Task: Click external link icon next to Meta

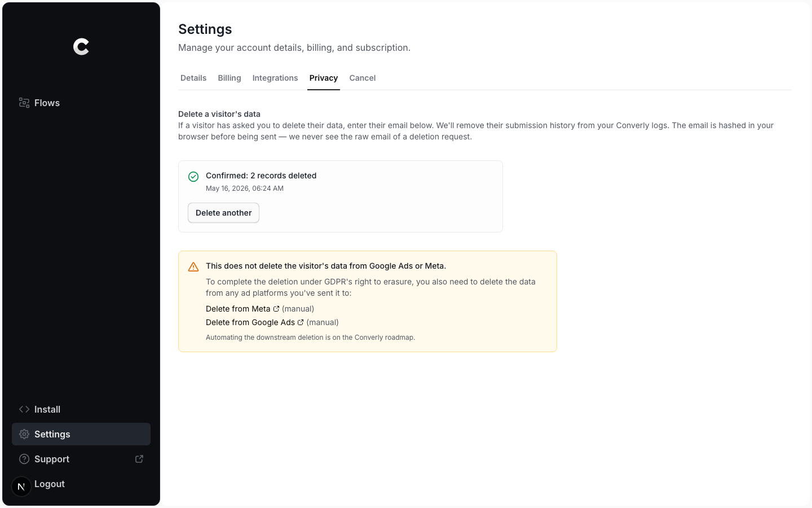Action: click(276, 309)
